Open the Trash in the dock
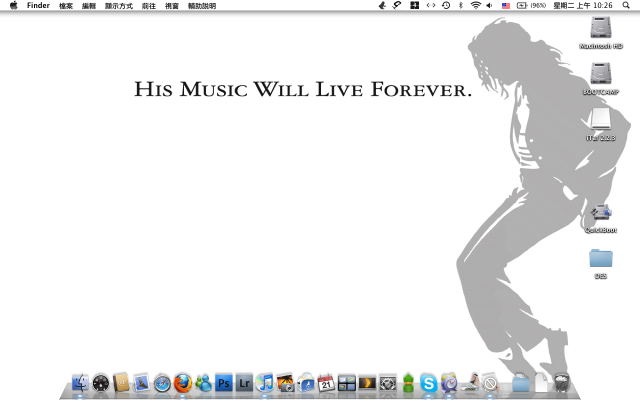 (x=562, y=383)
